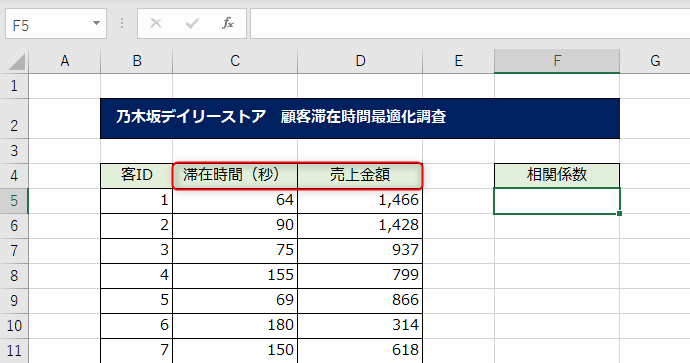Click the fill handle of cell F5
The image size is (690, 363).
tap(620, 214)
